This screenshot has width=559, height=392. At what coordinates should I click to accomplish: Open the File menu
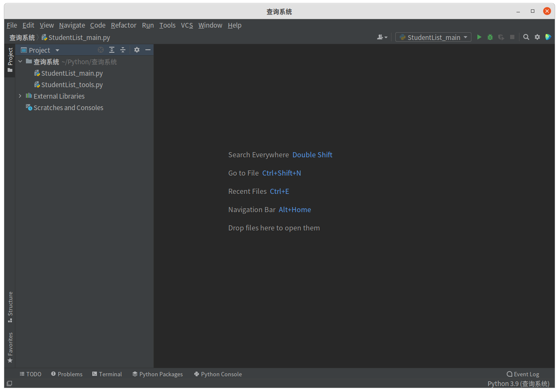[12, 25]
